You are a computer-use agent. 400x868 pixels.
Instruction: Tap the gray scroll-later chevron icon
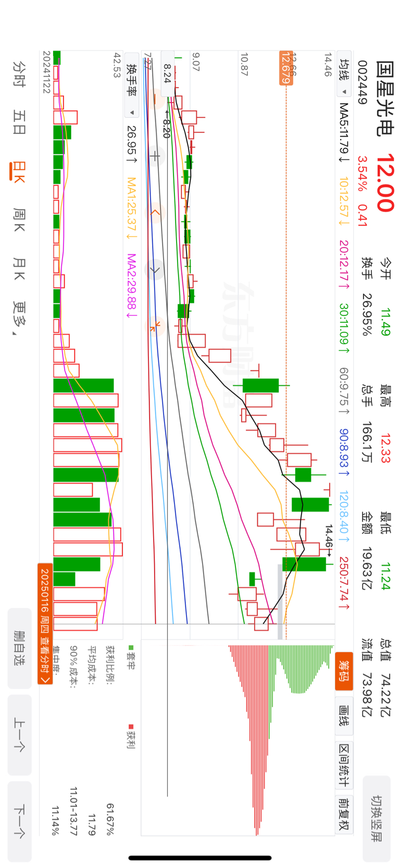coord(155,270)
